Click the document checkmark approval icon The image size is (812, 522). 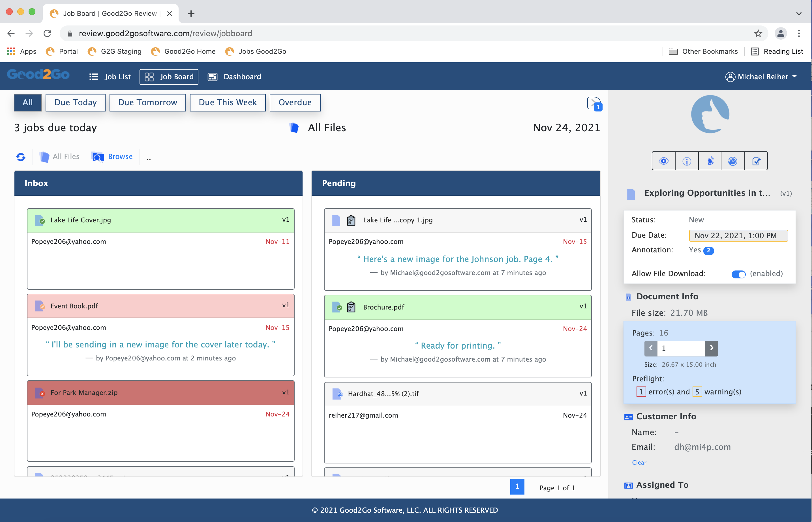pos(756,161)
